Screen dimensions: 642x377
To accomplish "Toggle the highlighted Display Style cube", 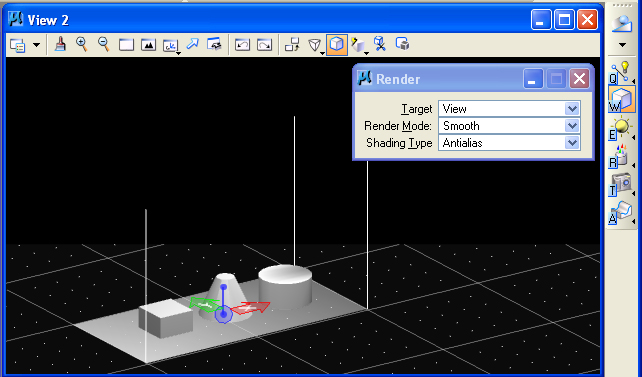I will [x=337, y=44].
